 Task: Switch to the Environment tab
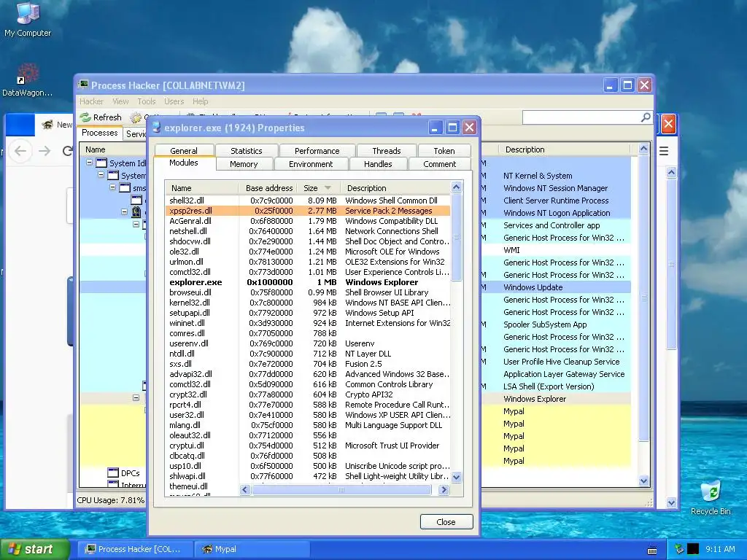pyautogui.click(x=311, y=164)
